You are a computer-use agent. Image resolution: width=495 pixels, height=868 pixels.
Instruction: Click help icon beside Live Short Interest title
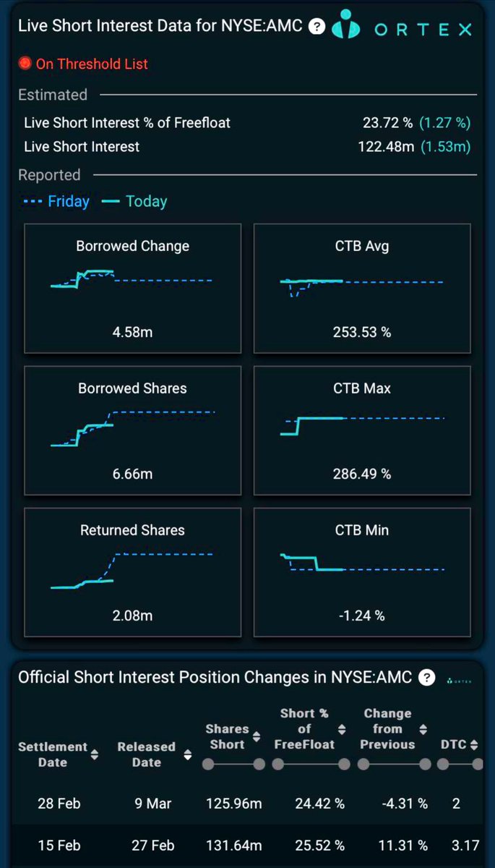tap(316, 27)
